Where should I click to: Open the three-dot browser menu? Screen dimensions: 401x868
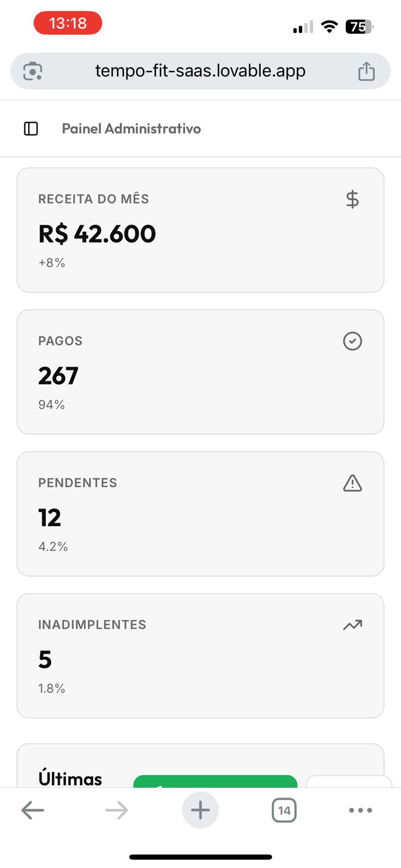click(x=360, y=810)
